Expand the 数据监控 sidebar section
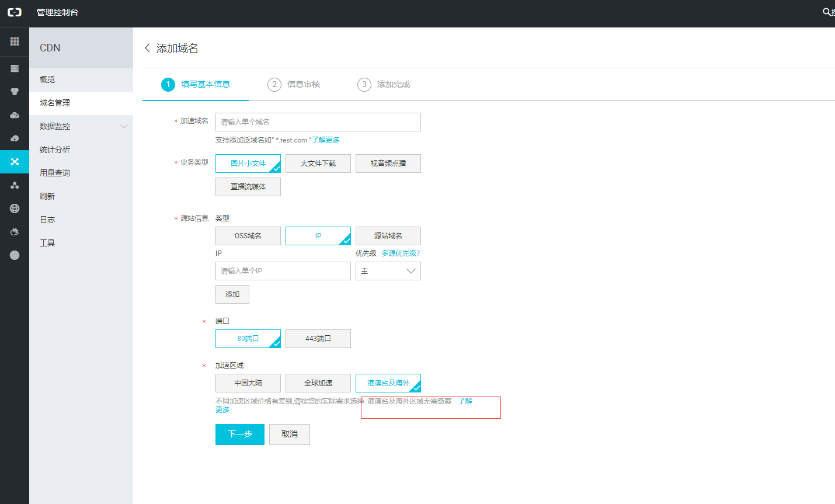This screenshot has width=835, height=504. pos(81,126)
